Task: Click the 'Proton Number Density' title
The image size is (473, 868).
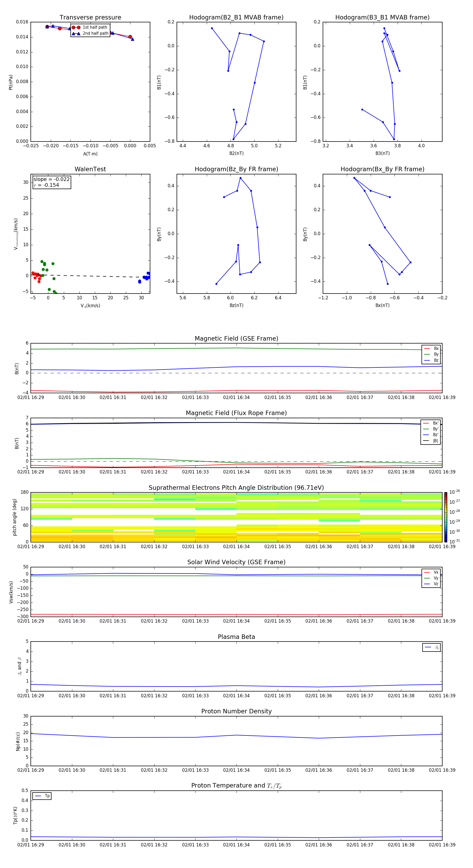Action: pyautogui.click(x=236, y=711)
